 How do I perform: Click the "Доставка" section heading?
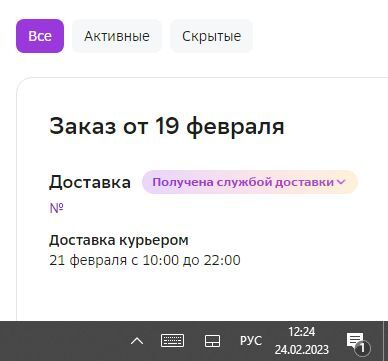point(90,182)
